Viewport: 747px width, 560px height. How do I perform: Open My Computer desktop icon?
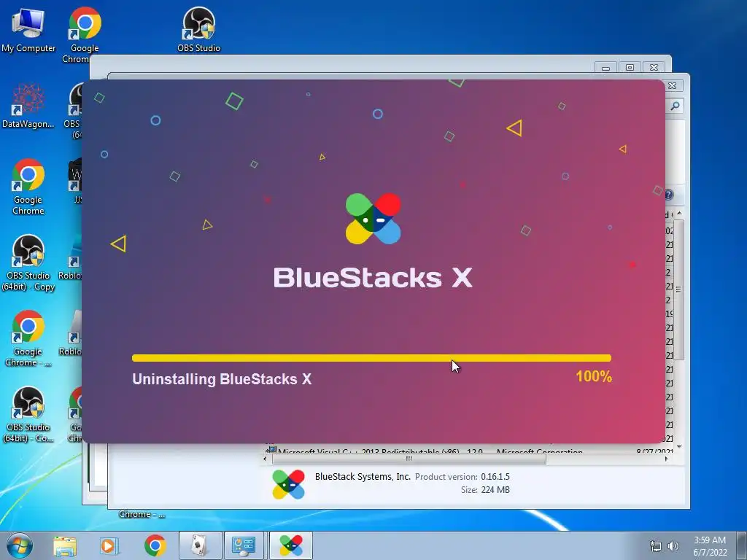click(28, 29)
